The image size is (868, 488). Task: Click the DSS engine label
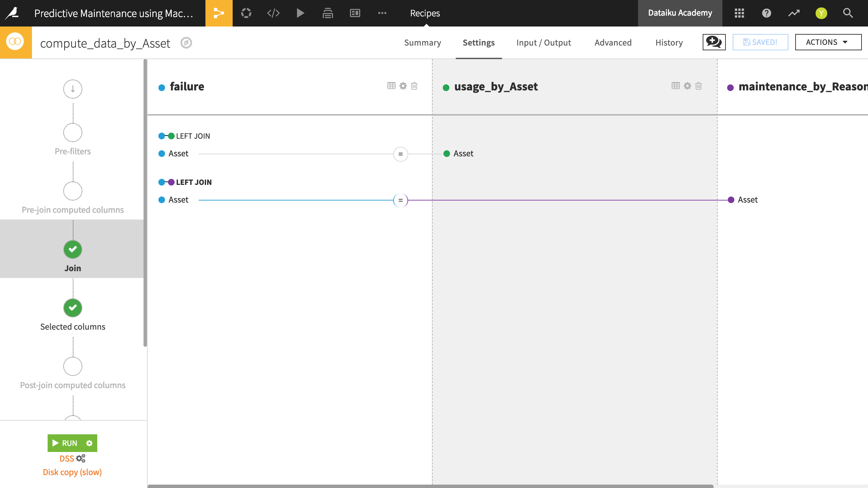(x=67, y=458)
